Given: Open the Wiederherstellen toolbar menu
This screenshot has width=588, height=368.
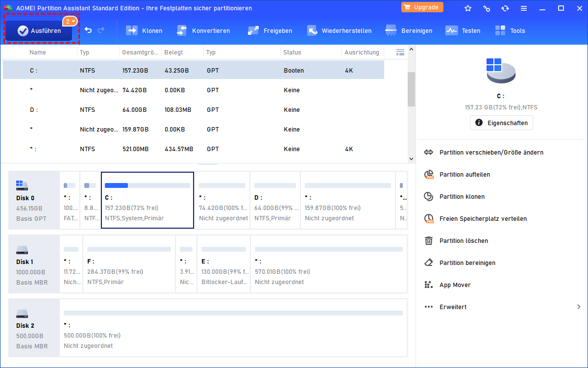Looking at the screenshot, I should [x=339, y=30].
